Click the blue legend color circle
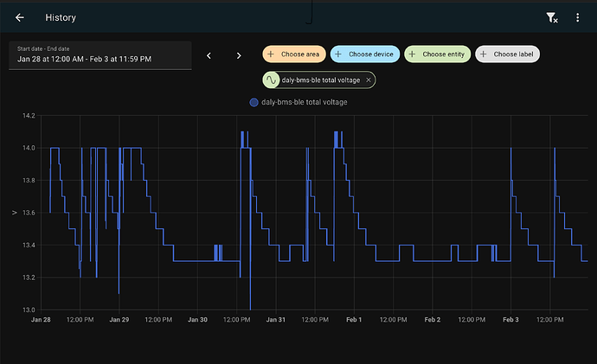The image size is (597, 364). pyautogui.click(x=254, y=102)
